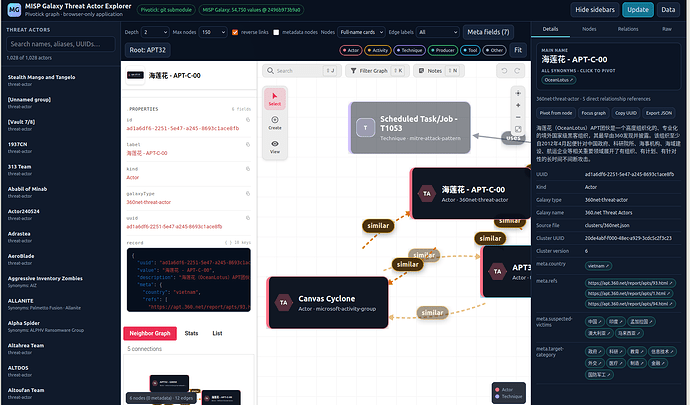Open the vietnam country tag

pyautogui.click(x=598, y=266)
